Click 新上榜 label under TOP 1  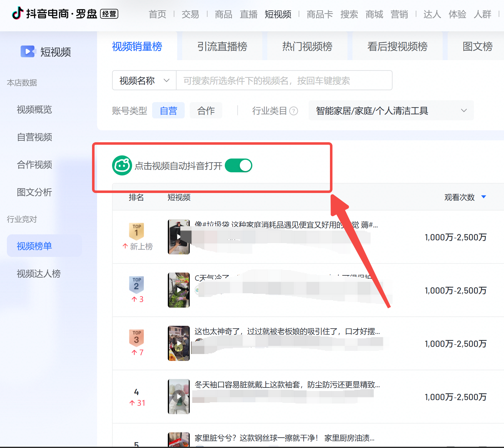pos(137,247)
